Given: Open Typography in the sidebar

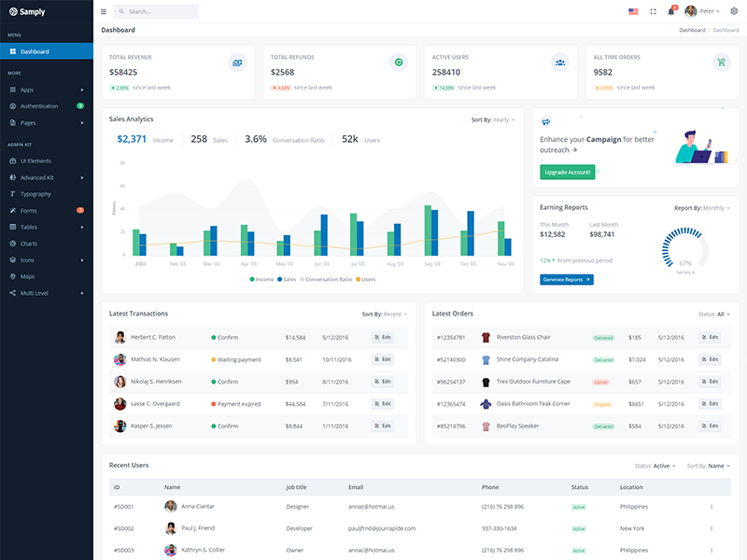Looking at the screenshot, I should point(47,194).
